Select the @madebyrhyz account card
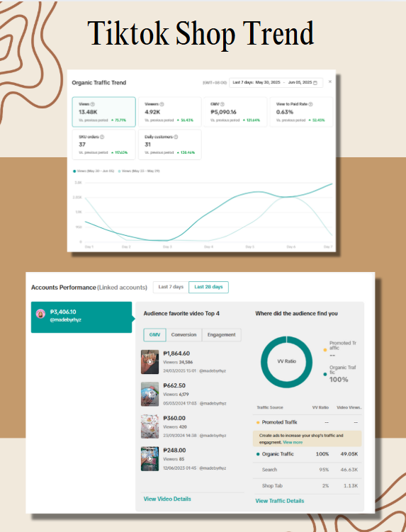This screenshot has width=406, height=532. coord(81,317)
